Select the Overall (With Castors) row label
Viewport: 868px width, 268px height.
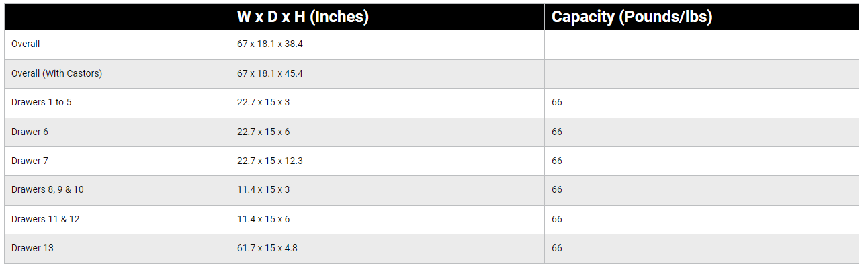pyautogui.click(x=57, y=73)
